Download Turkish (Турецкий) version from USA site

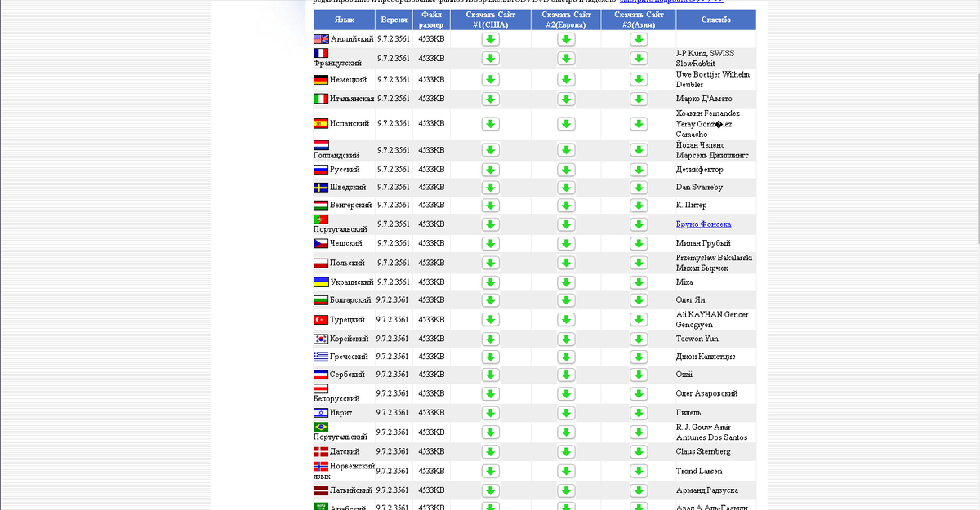[490, 320]
